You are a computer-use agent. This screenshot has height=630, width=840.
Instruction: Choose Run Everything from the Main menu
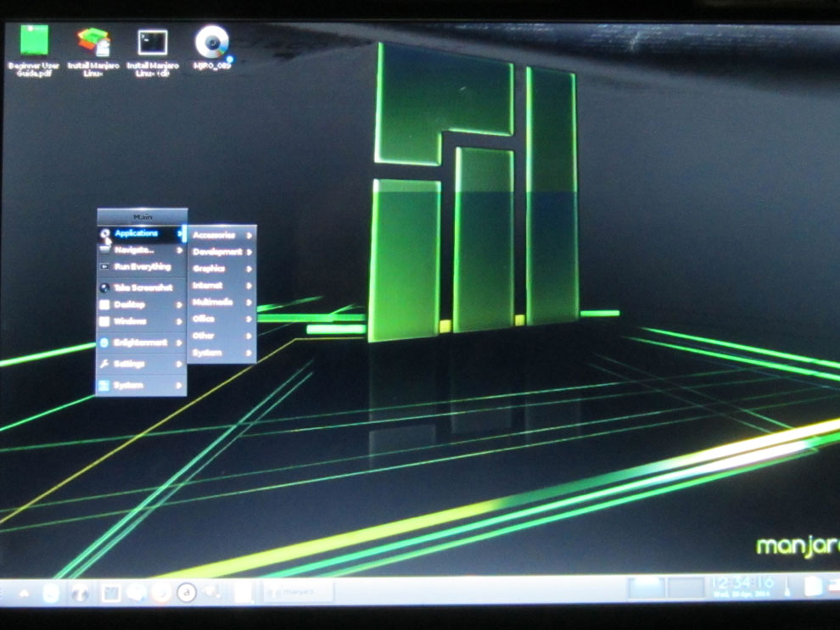(x=142, y=266)
